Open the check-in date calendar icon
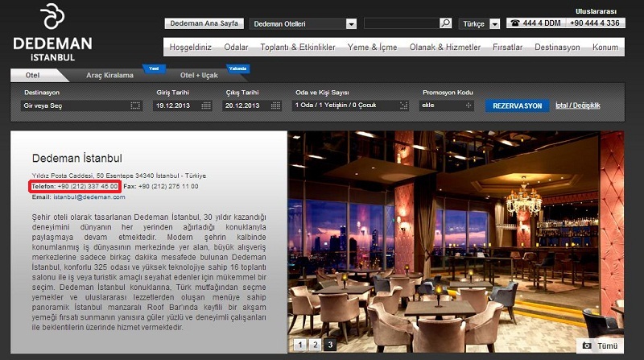Image resolution: width=644 pixels, height=360 pixels. pos(208,106)
